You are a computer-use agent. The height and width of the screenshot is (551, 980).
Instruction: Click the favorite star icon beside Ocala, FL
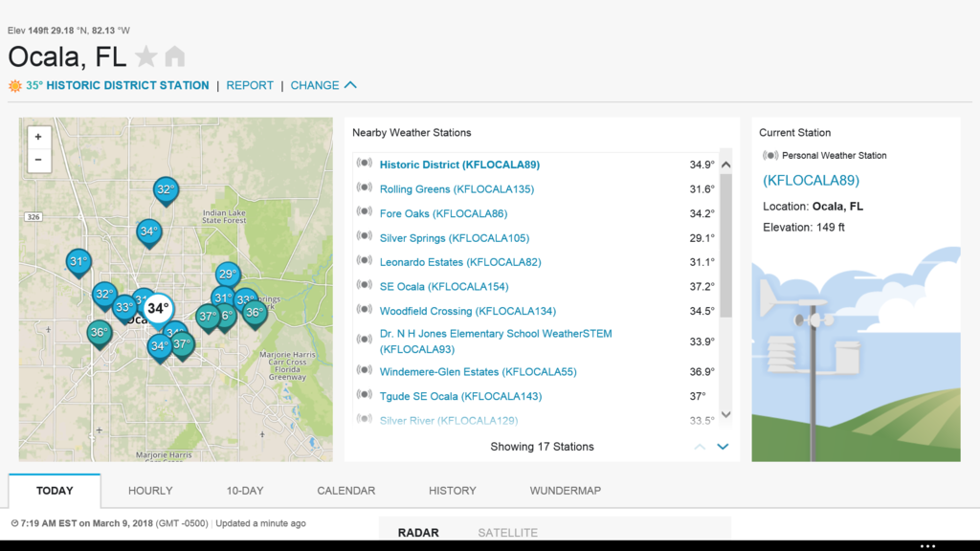pos(146,56)
